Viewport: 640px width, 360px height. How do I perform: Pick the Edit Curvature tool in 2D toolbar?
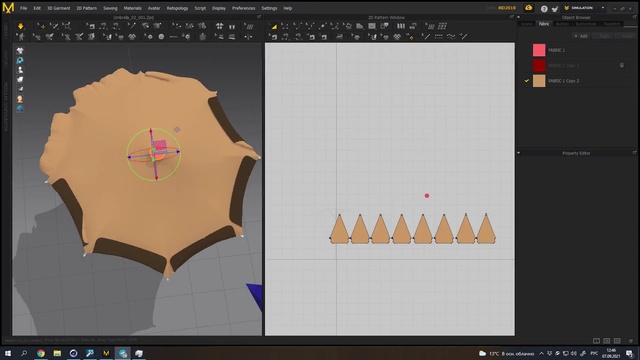click(x=297, y=26)
